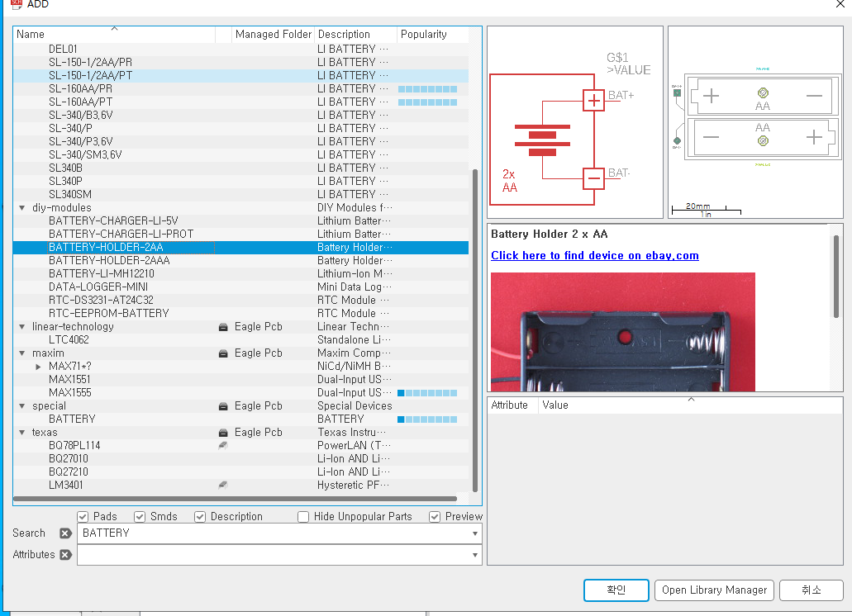Clear the Search field with the X icon
This screenshot has height=616, width=852.
coord(65,533)
